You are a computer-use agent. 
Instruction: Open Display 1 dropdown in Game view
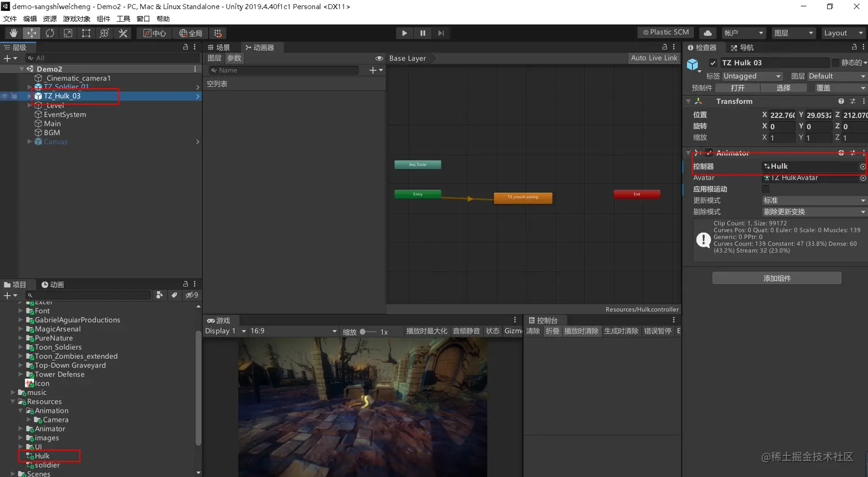click(225, 331)
